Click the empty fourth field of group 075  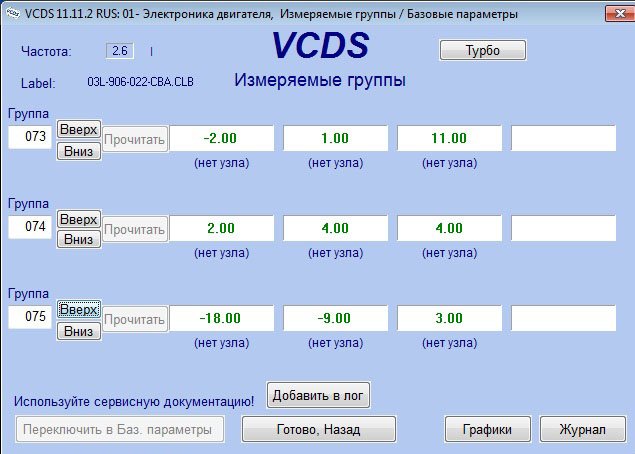pyautogui.click(x=564, y=318)
